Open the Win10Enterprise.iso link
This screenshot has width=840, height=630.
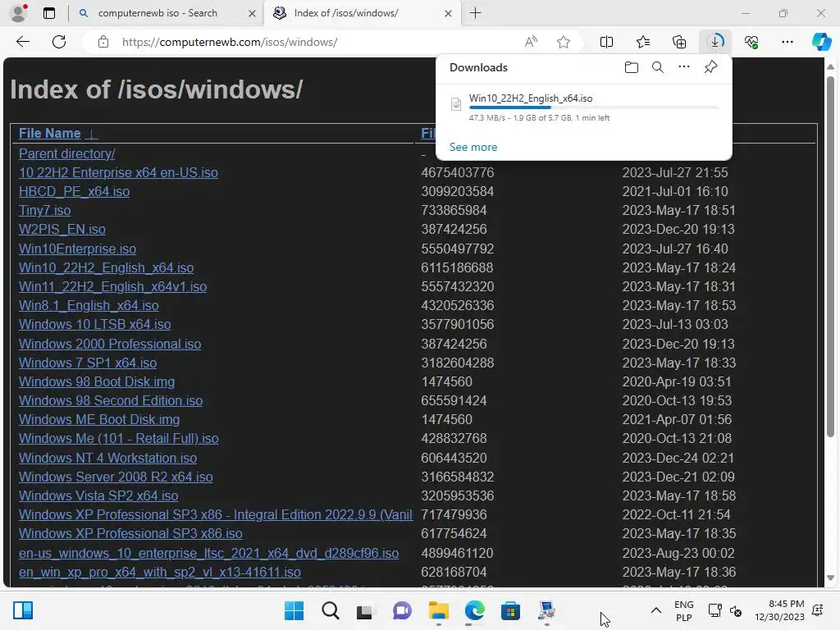(77, 249)
